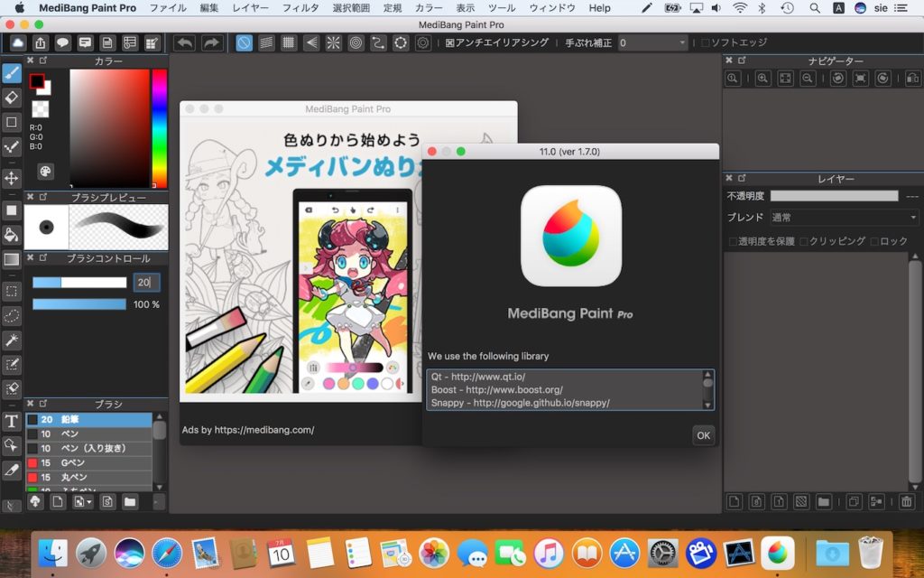Select the Text tool
The image size is (924, 578).
pos(12,421)
